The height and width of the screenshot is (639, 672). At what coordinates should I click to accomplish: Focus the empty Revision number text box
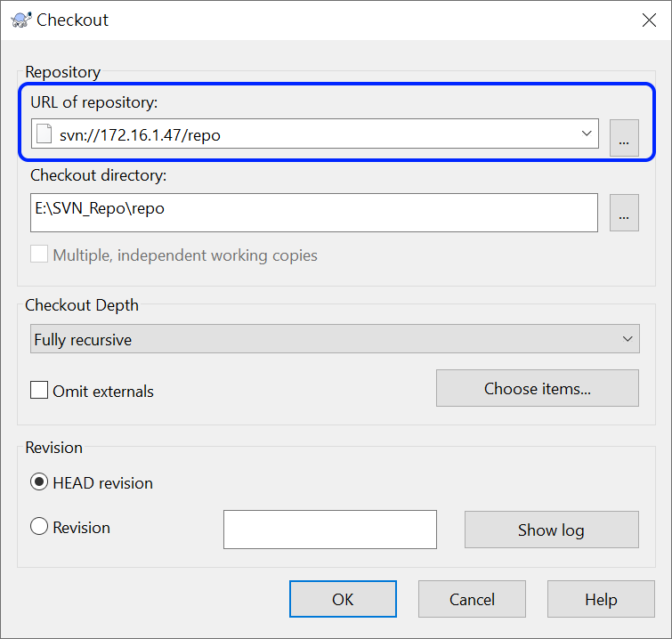coord(330,530)
